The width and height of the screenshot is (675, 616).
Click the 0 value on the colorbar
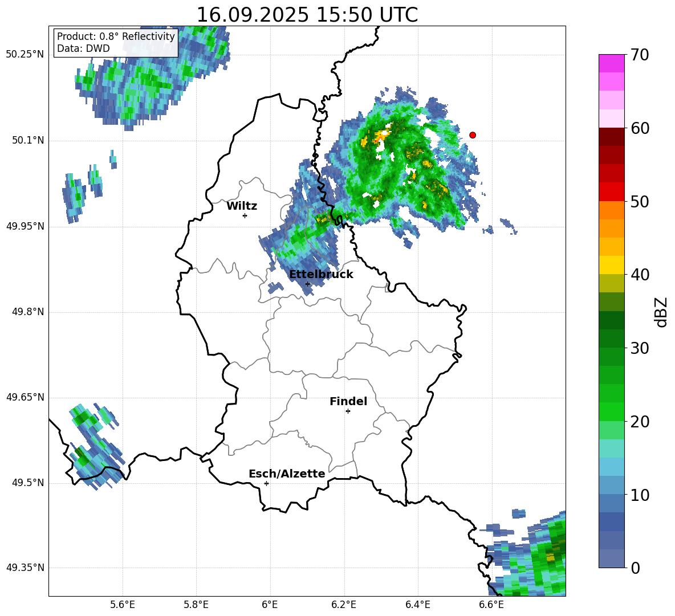coord(635,568)
